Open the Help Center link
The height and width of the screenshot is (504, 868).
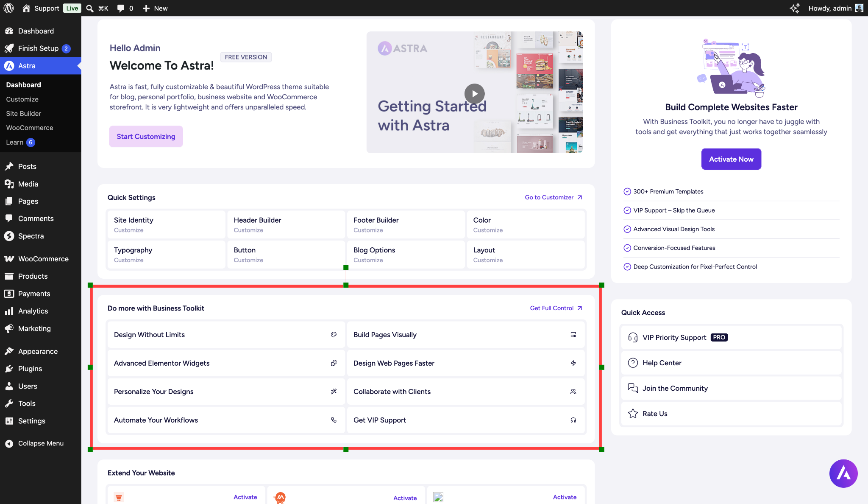pos(731,363)
